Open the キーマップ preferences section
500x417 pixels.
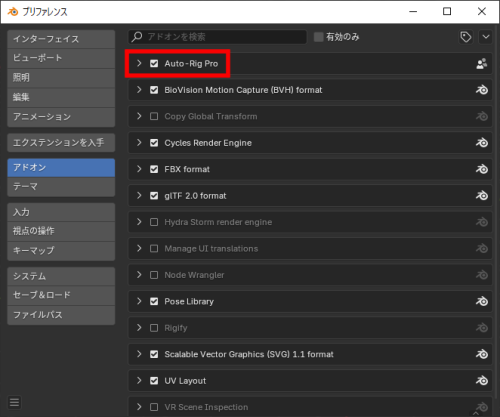(61, 250)
